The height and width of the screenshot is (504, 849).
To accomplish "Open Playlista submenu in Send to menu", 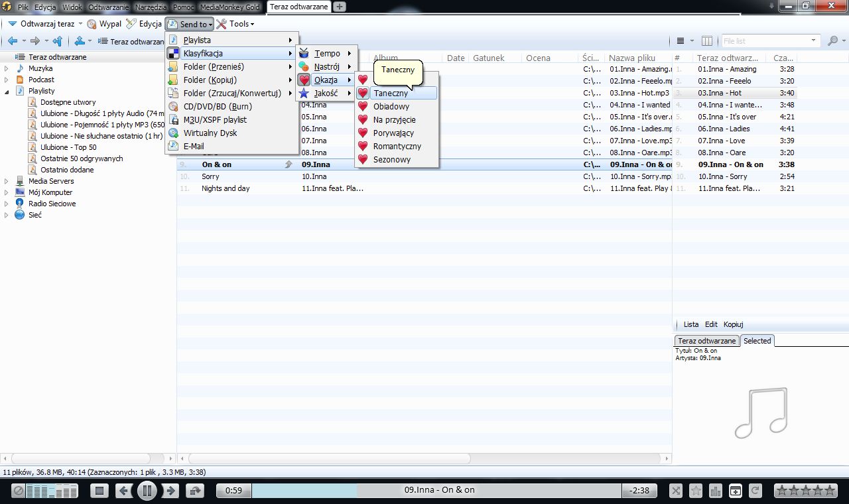I will (231, 40).
